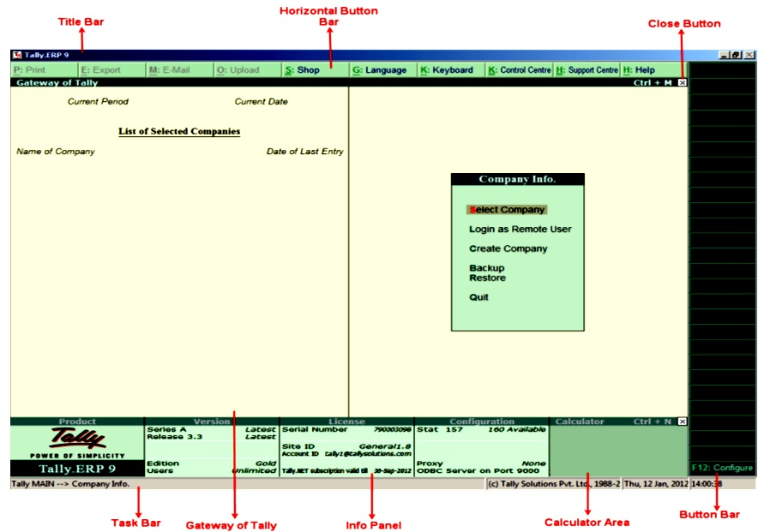Select Restore in Company Info menu
This screenshot has height=532, width=764.
(x=487, y=278)
